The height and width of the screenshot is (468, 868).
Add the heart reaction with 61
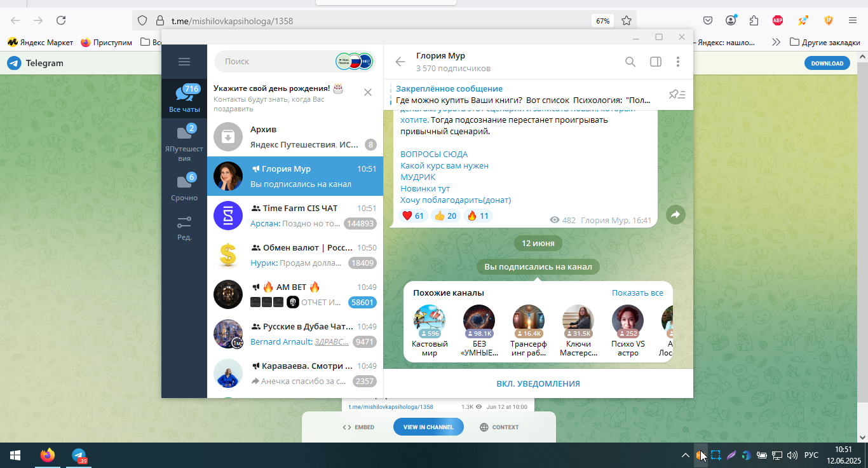coord(413,216)
